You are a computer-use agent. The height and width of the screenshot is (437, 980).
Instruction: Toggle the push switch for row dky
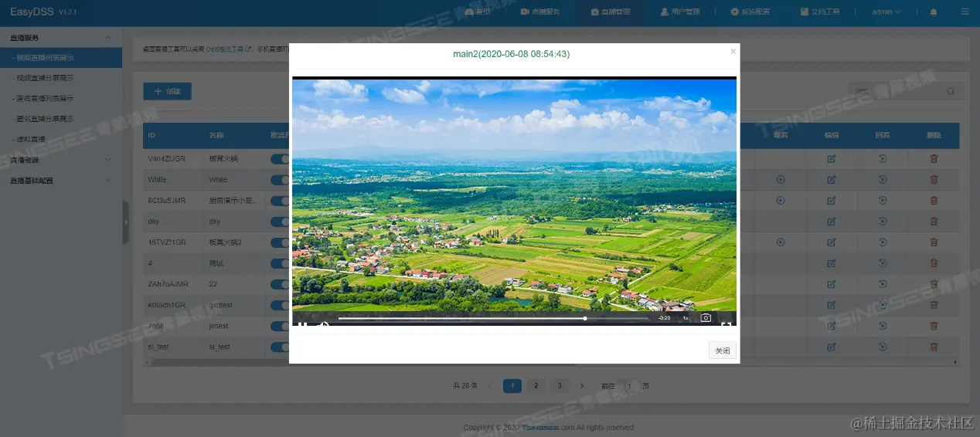pyautogui.click(x=280, y=222)
